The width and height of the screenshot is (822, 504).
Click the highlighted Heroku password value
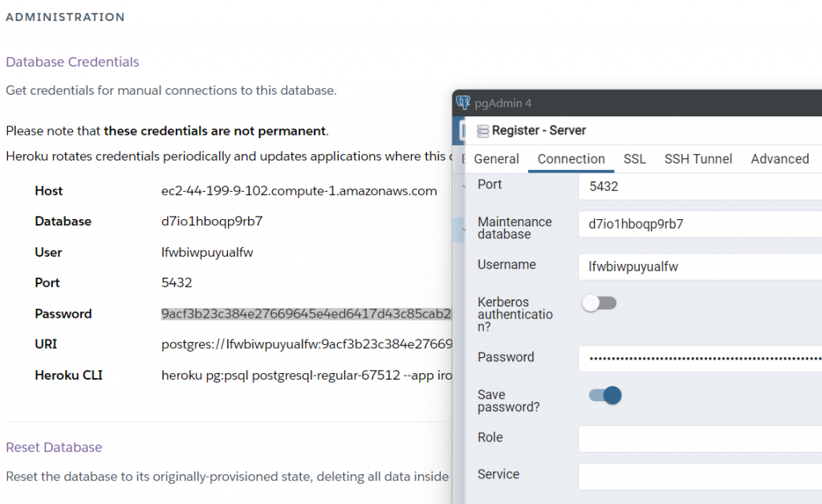click(306, 314)
